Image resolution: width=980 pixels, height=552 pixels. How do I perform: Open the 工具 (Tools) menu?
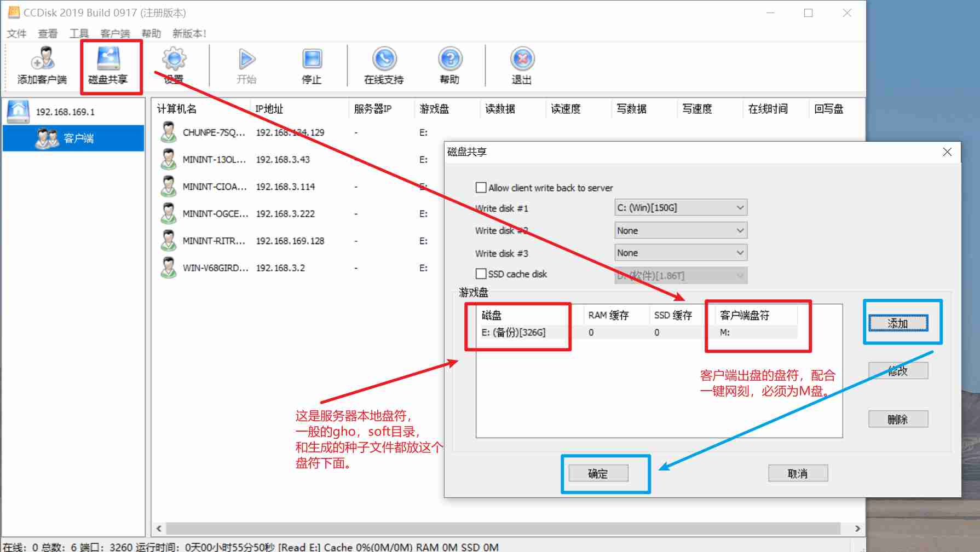(79, 34)
